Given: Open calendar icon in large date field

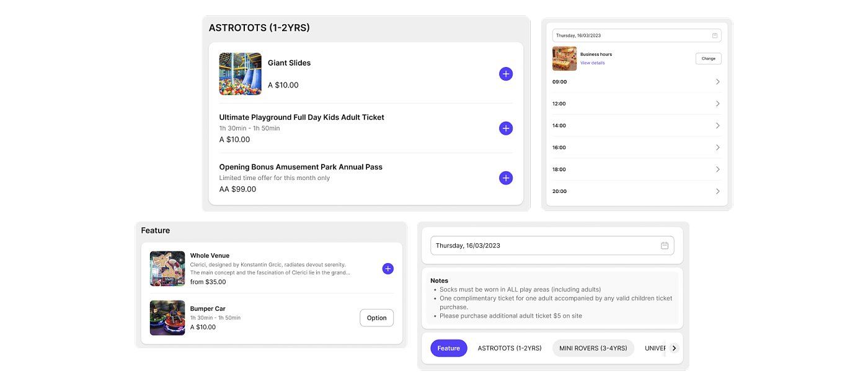Looking at the screenshot, I should [665, 246].
